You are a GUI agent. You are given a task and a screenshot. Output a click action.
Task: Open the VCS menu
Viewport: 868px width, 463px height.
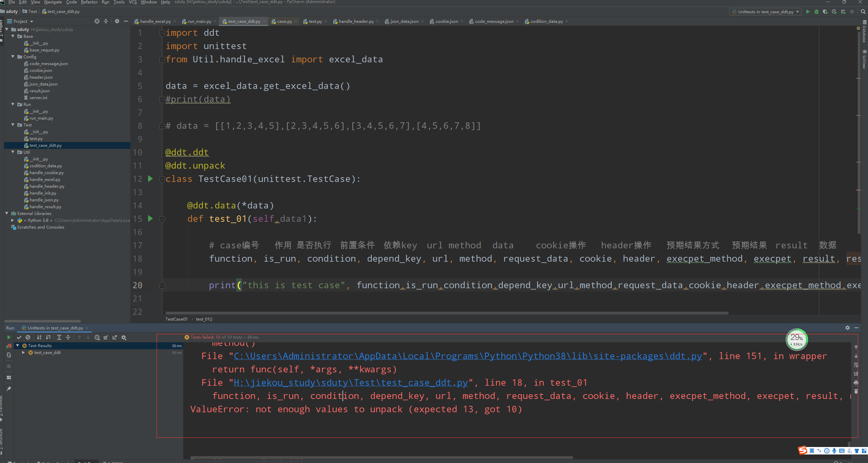tap(133, 2)
